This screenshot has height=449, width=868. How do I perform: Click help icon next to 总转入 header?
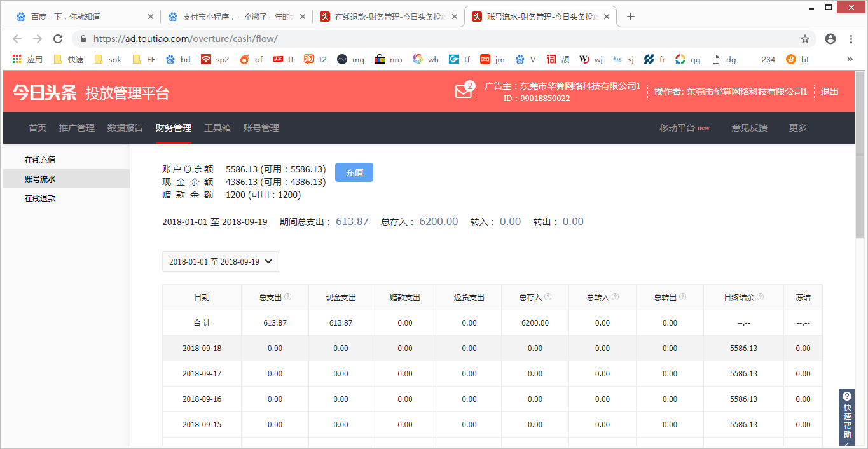pos(615,297)
